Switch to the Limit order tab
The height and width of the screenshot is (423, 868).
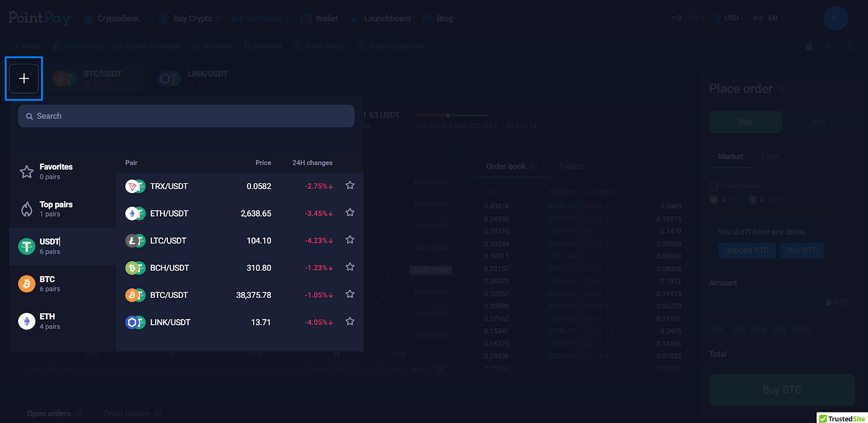(x=769, y=157)
